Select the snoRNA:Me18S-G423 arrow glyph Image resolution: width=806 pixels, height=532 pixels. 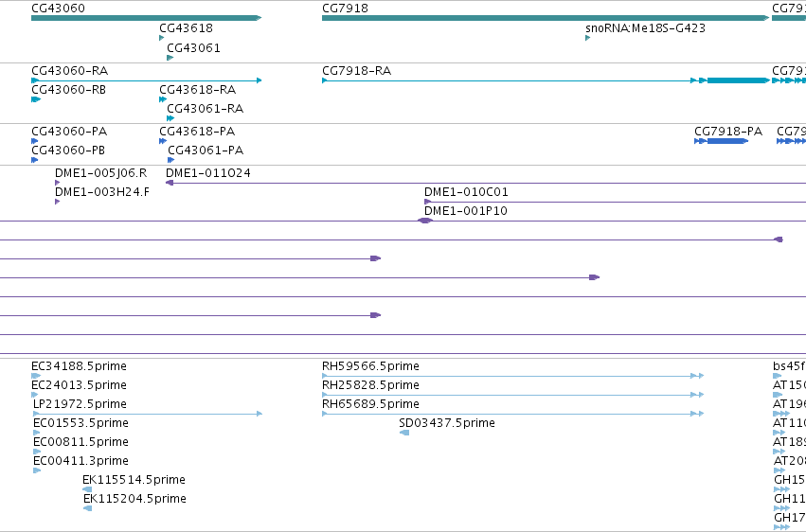click(587, 38)
